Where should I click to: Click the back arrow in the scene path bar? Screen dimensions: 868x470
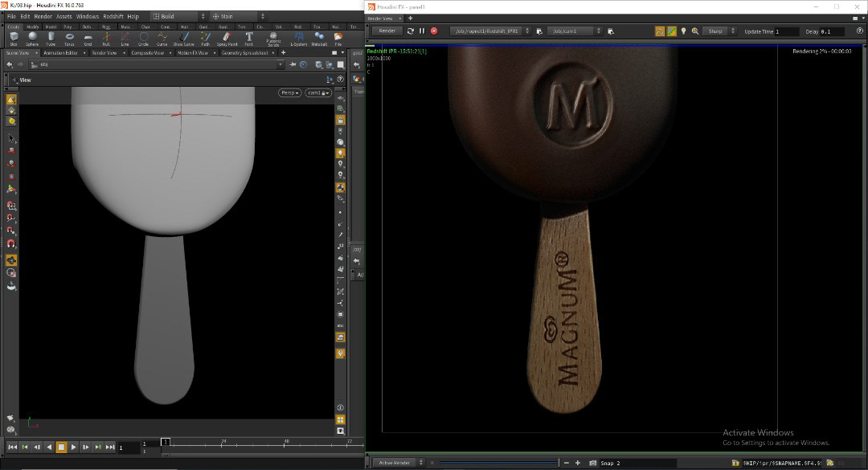click(x=10, y=65)
